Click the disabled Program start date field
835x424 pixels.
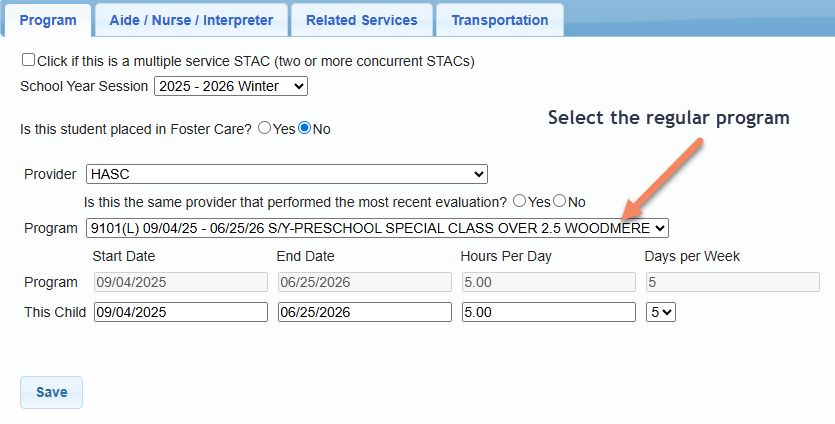click(181, 282)
